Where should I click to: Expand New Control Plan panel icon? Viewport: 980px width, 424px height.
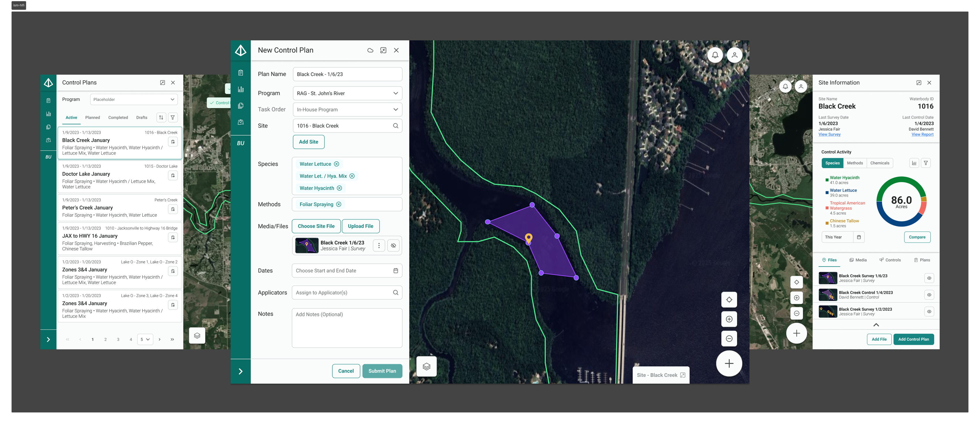coord(383,50)
